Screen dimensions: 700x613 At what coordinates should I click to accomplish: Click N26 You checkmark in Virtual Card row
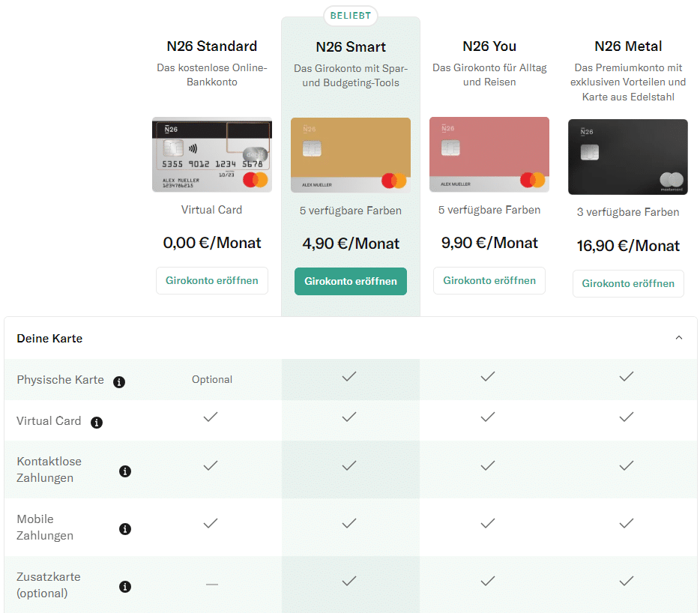pos(487,417)
